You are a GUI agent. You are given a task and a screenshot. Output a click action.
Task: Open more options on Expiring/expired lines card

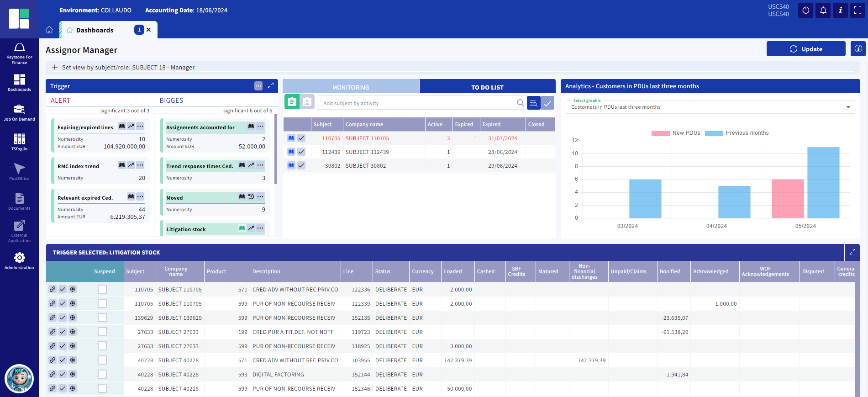point(140,126)
